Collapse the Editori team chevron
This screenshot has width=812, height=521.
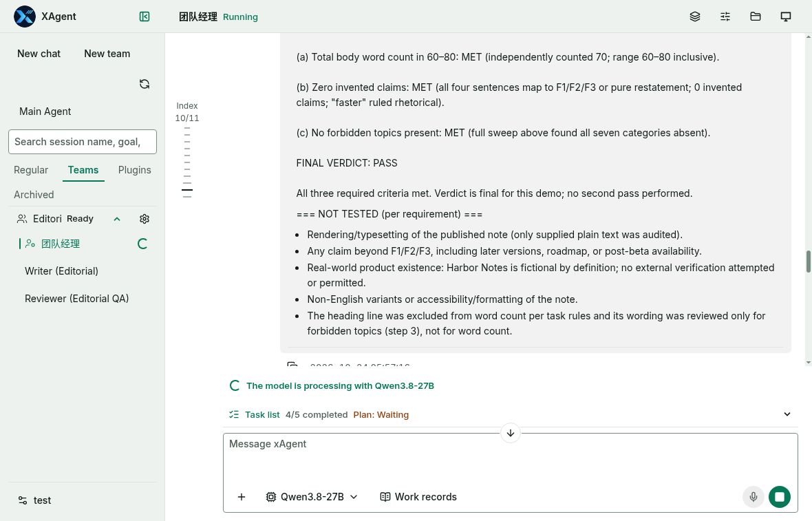click(x=117, y=219)
